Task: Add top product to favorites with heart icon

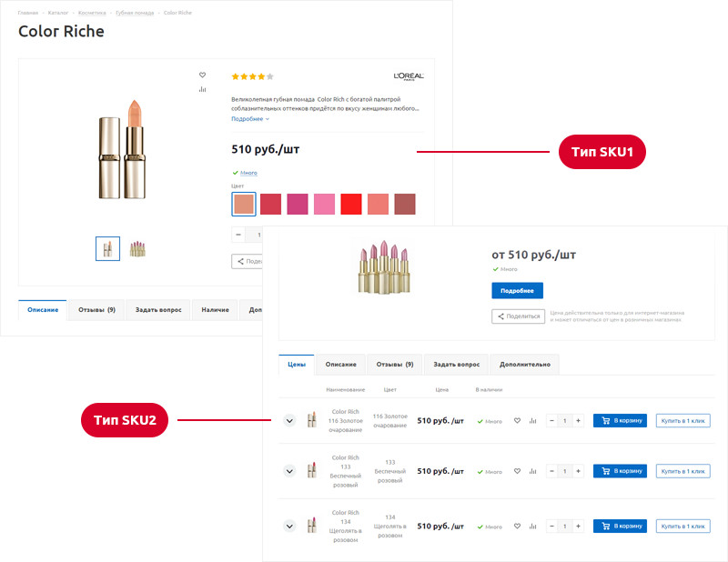Action: coord(202,75)
